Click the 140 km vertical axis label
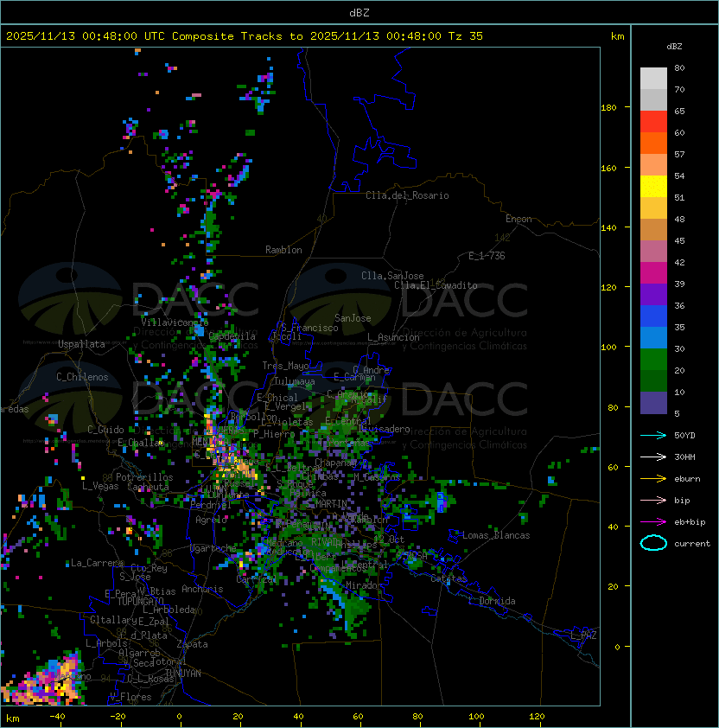719x728 pixels. pyautogui.click(x=608, y=228)
